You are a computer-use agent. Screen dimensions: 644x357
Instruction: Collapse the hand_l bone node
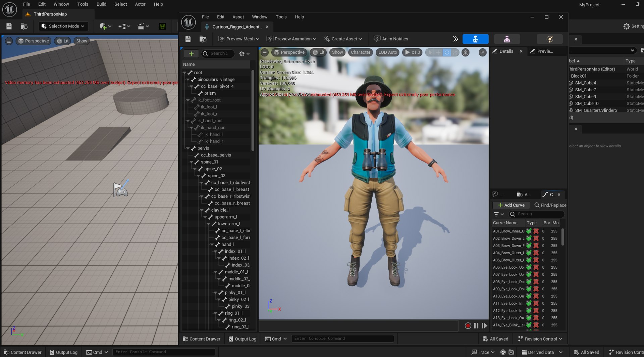(x=212, y=244)
